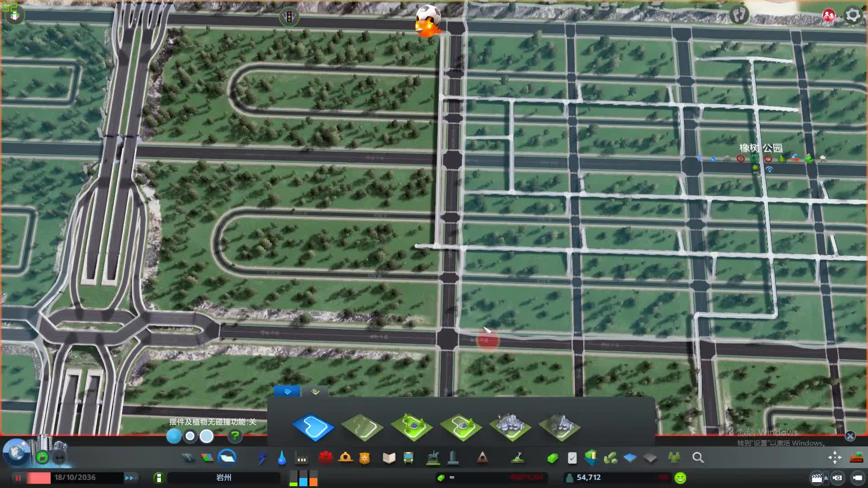Switch to the second district category tab

[x=316, y=391]
